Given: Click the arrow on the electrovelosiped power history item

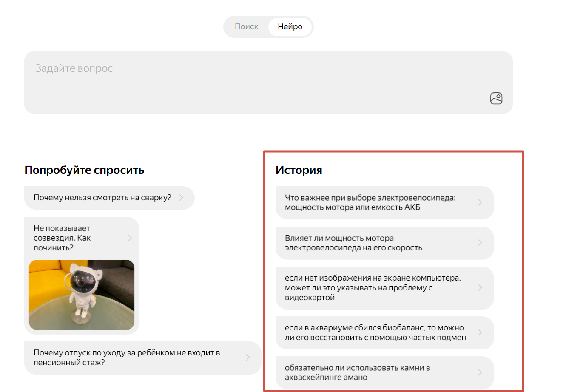Looking at the screenshot, I should click(480, 203).
